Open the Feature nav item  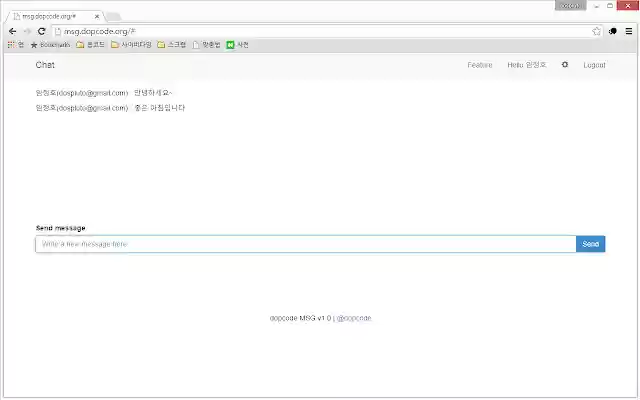[480, 65]
